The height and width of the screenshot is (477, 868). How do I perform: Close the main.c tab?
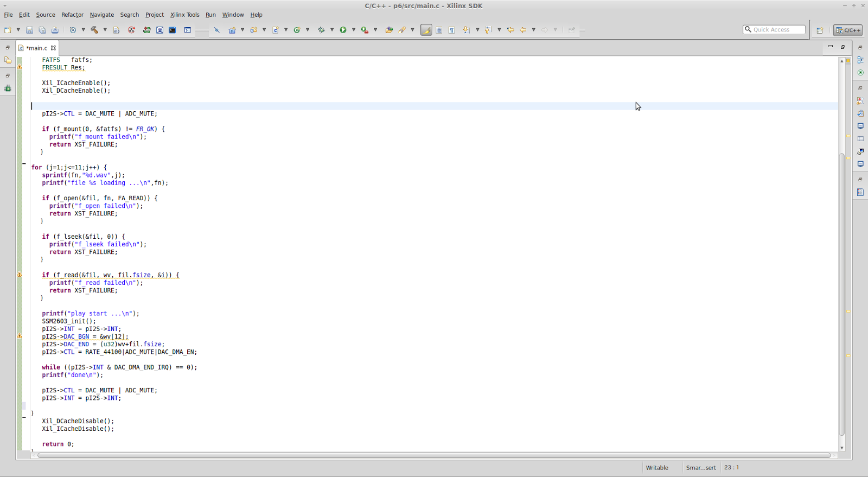(53, 48)
